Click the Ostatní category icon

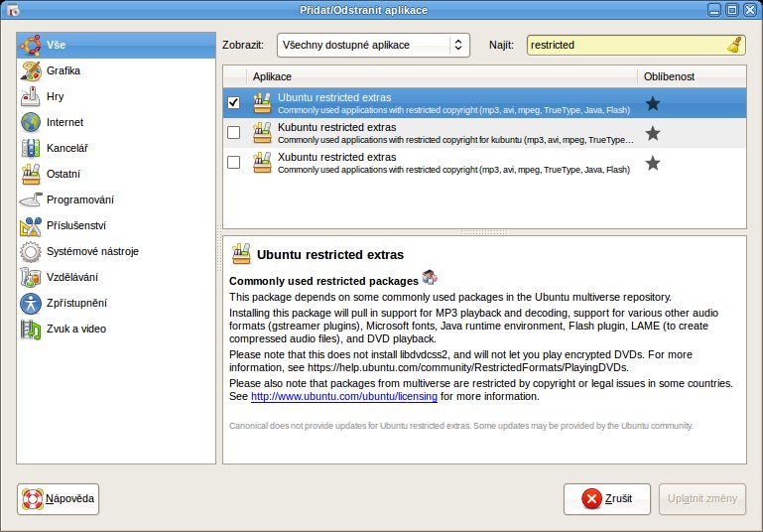point(31,175)
